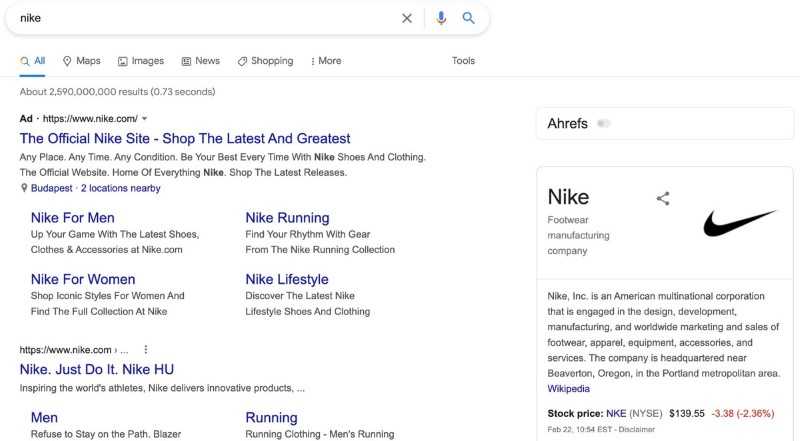Click location pin icon beside Budapest
The image size is (800, 441).
click(x=23, y=188)
